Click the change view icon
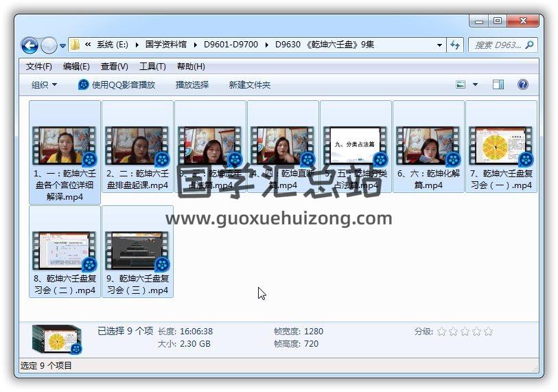 click(461, 84)
